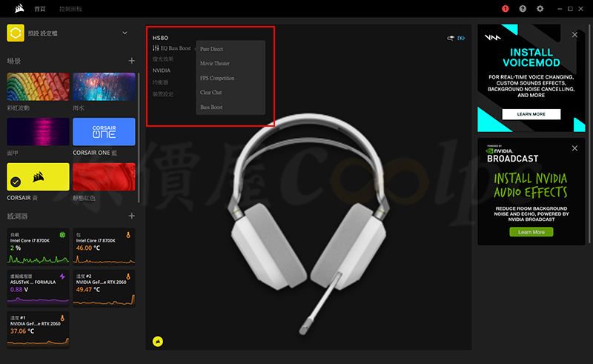Screen dimensions: 593x364
Task: Open 燈光效果 lighting effects section
Action: [163, 59]
